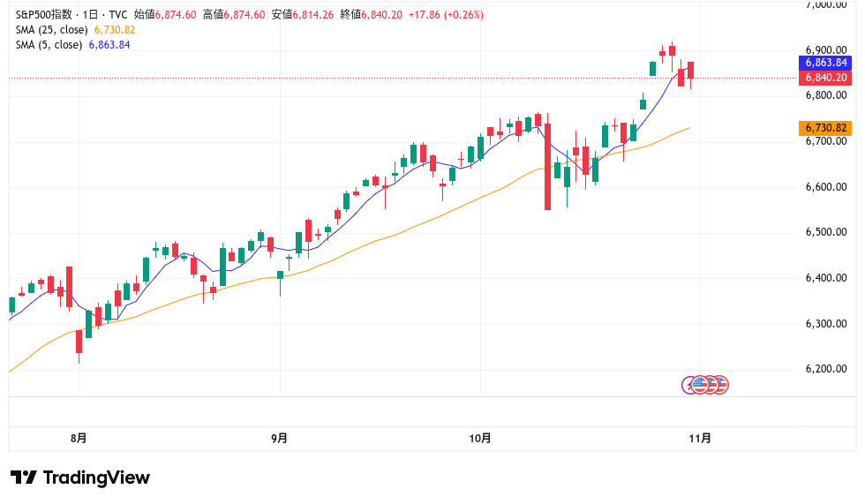Click the 10月 time axis label
This screenshot has width=865, height=504.
tap(480, 438)
